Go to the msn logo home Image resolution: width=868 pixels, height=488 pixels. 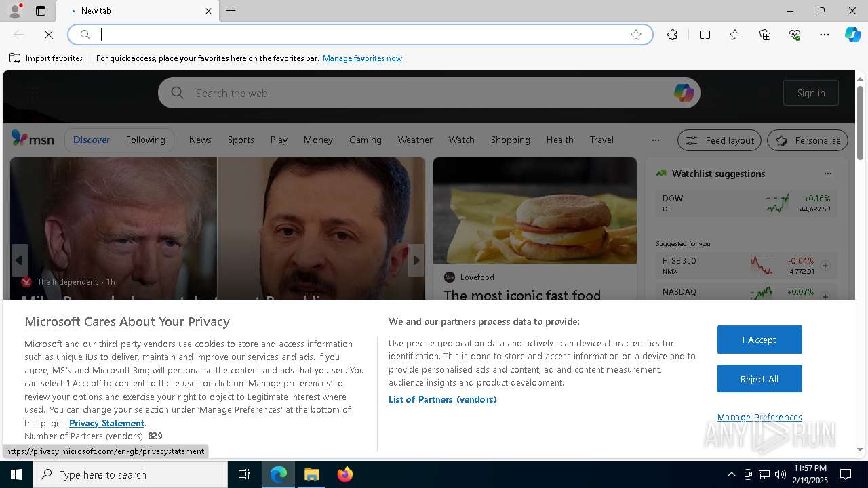point(33,139)
